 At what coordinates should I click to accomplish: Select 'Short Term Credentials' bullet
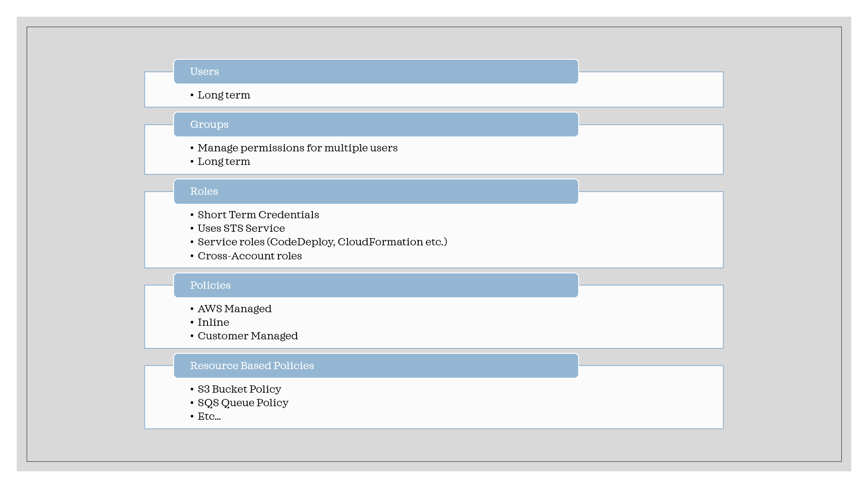pyautogui.click(x=258, y=215)
